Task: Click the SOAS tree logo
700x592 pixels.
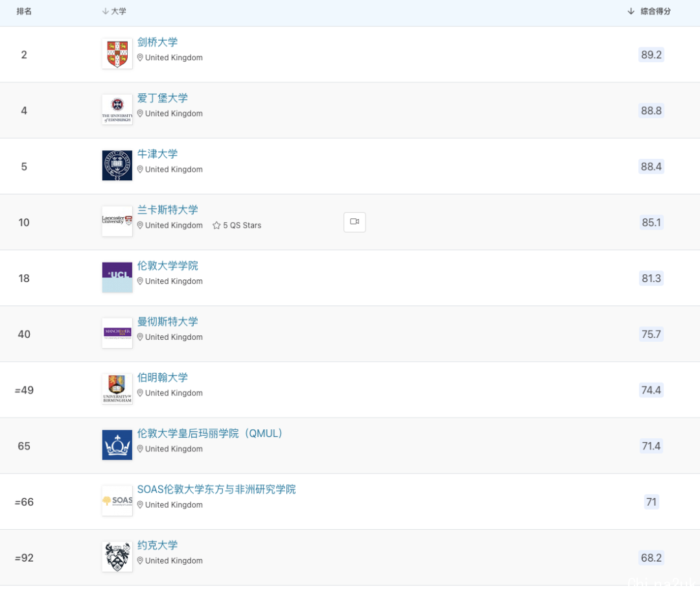Action: 117,501
